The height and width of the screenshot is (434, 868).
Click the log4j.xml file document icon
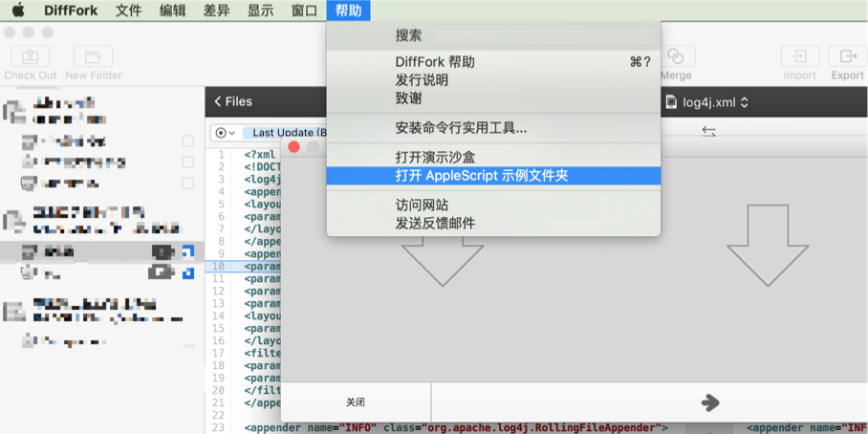point(671,102)
